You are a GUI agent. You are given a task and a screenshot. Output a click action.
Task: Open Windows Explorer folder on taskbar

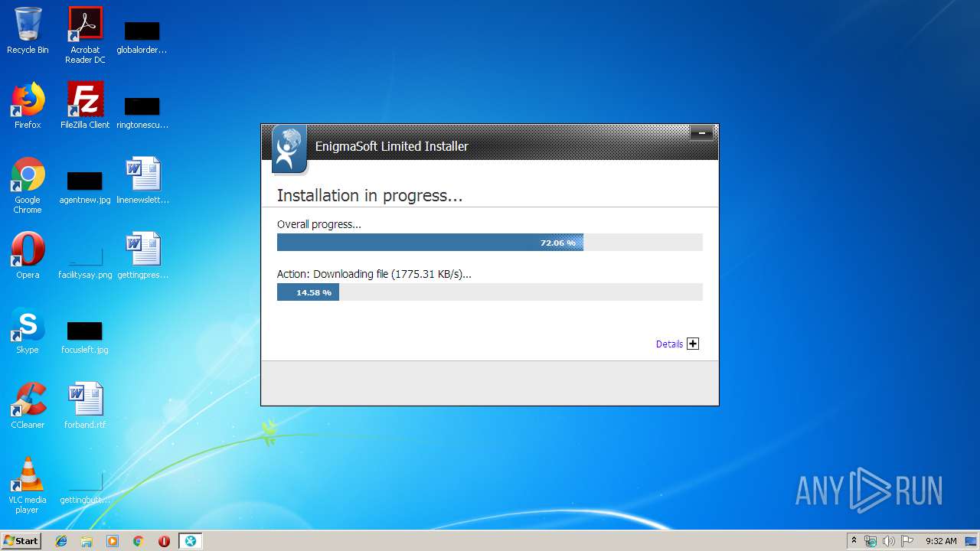(87, 541)
